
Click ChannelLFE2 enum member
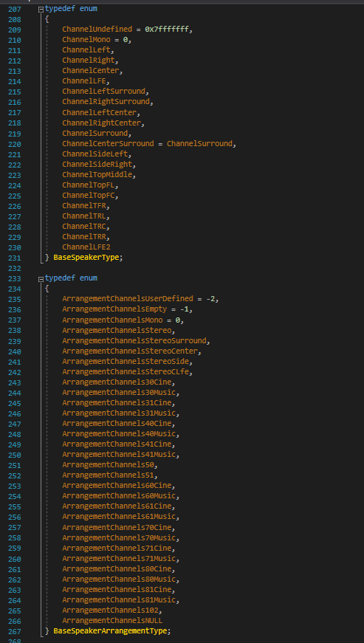pyautogui.click(x=86, y=247)
